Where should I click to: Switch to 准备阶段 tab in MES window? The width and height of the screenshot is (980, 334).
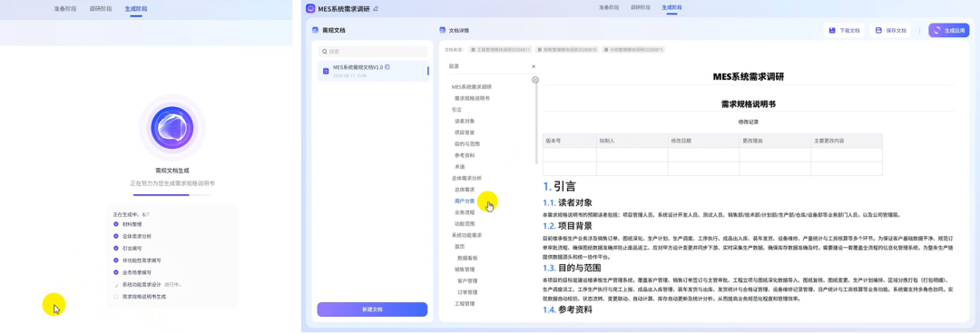[609, 7]
